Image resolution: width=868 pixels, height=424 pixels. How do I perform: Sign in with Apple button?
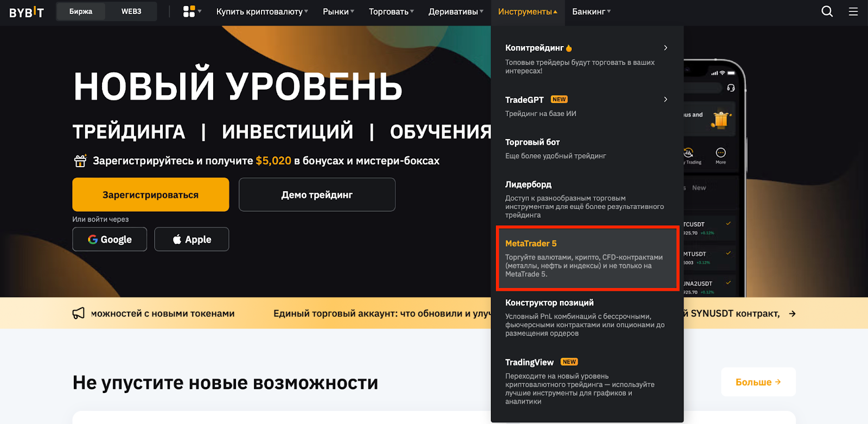tap(192, 239)
